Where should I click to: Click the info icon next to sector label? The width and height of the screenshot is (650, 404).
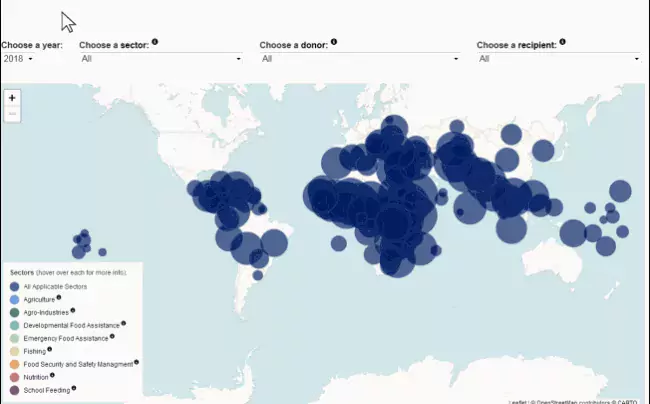(x=155, y=42)
